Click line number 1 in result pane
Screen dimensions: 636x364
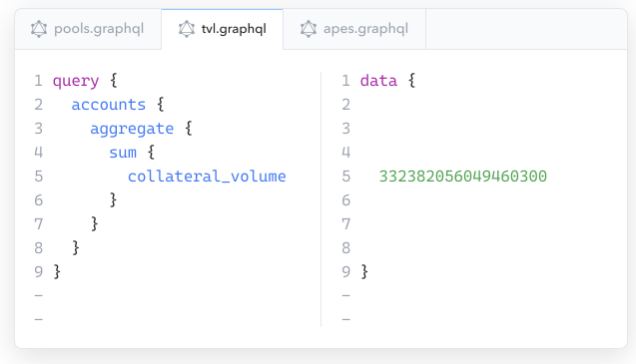(346, 81)
